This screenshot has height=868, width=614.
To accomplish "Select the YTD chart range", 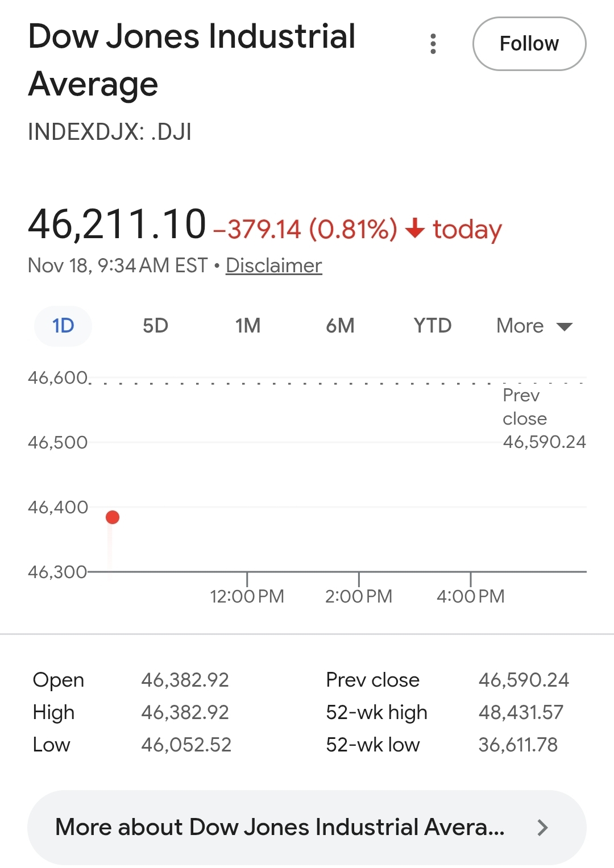I will point(432,326).
